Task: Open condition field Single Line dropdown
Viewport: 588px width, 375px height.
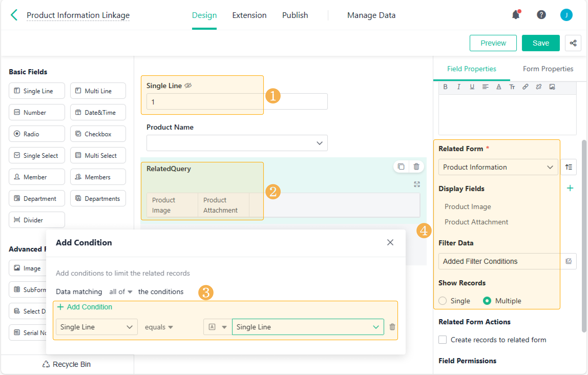Action: [x=97, y=327]
